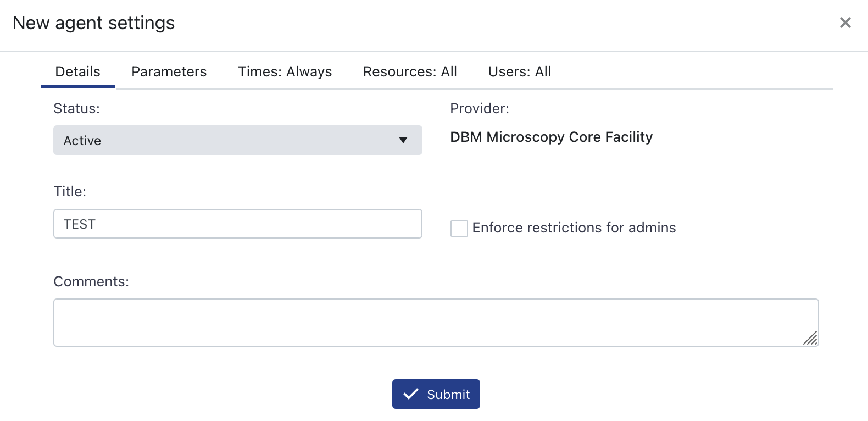Select the Resources: All tab
The image size is (868, 421).
click(x=410, y=72)
